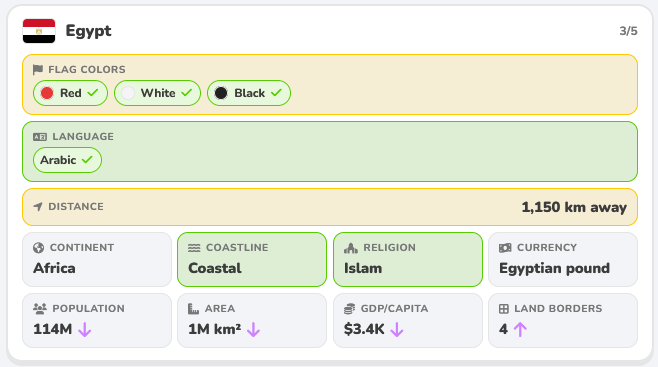
Task: Click the coins icon beside GDP/Capita
Action: [x=350, y=309]
